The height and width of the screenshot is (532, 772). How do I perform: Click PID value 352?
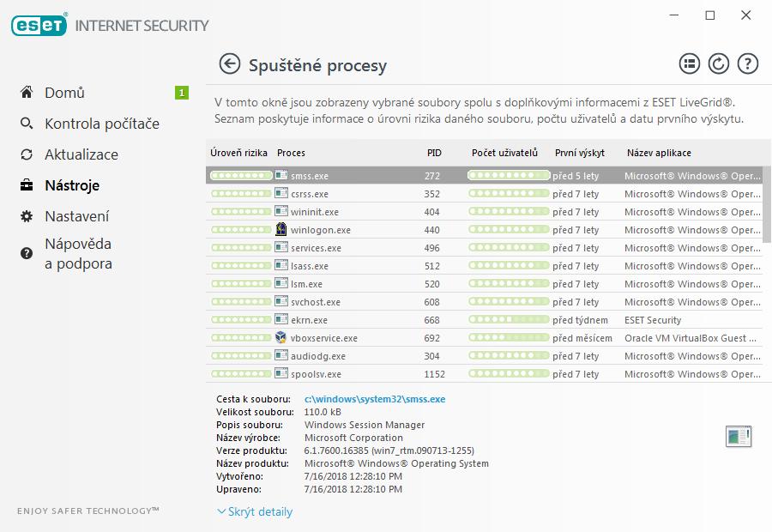tap(431, 194)
